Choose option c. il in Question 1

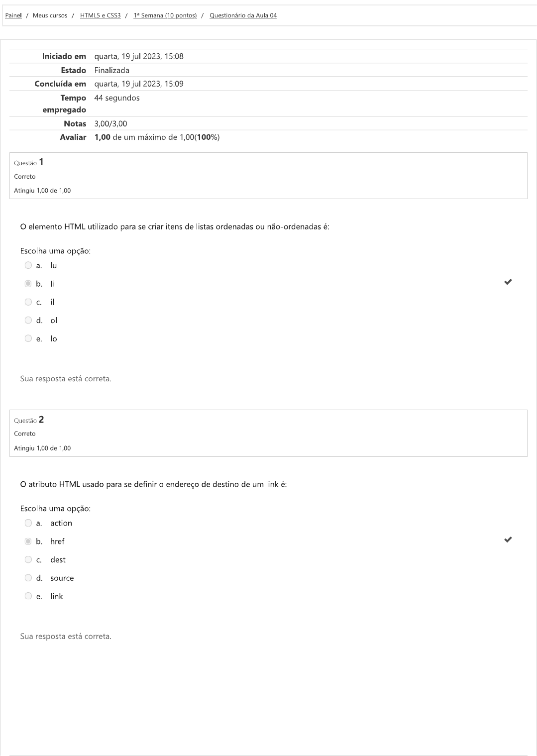(x=28, y=302)
